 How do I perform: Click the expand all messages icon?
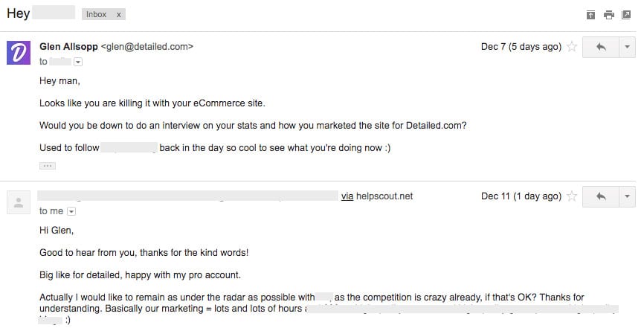point(590,15)
